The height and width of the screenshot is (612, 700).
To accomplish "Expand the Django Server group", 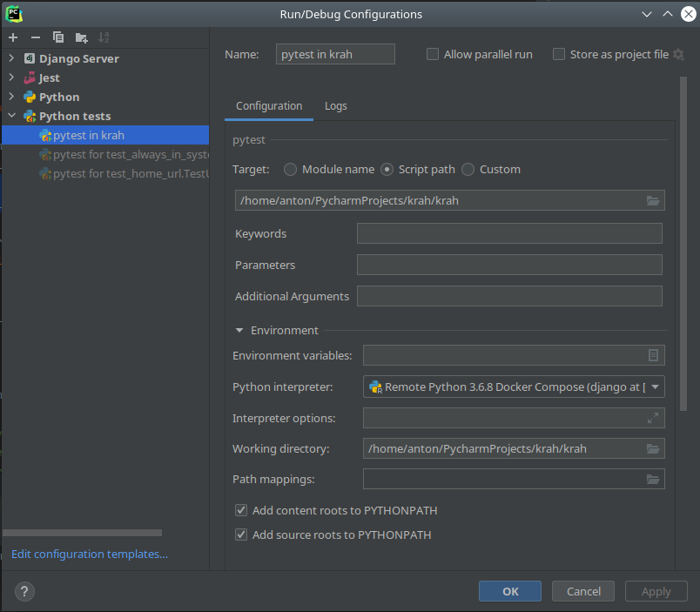I will pyautogui.click(x=11, y=58).
